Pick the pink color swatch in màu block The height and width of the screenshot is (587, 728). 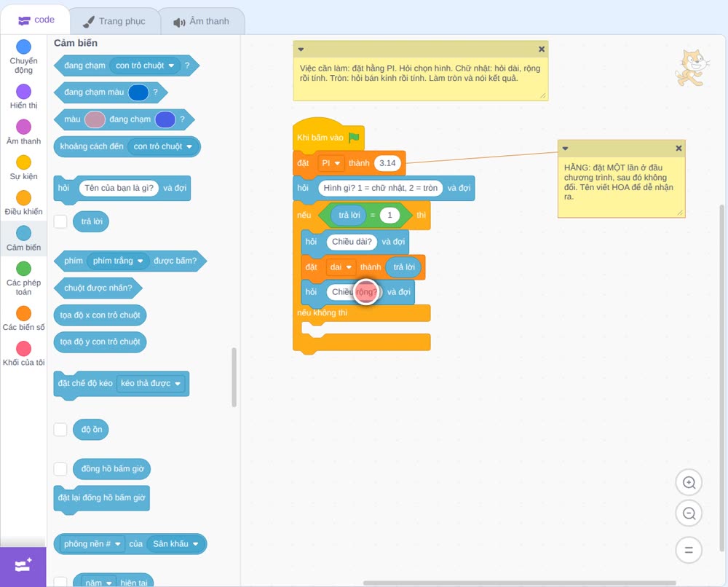(x=95, y=119)
